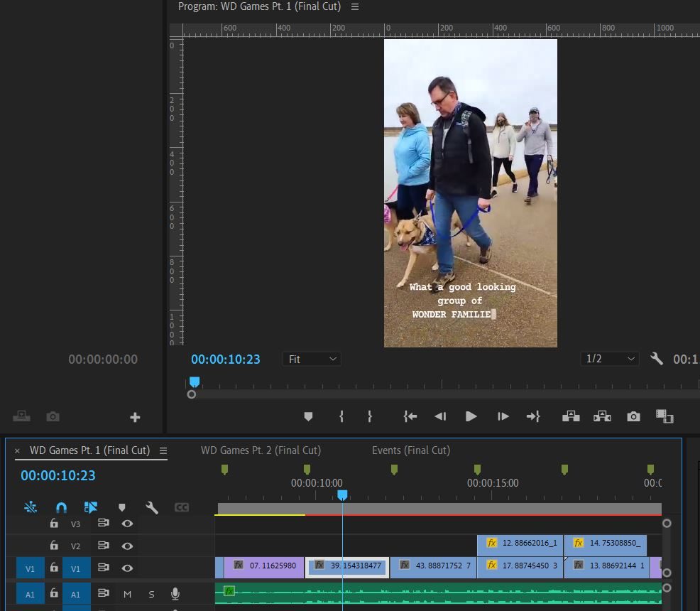700x611 pixels.
Task: Click timeline timecode 00:00:10:23 field
Action: point(58,475)
